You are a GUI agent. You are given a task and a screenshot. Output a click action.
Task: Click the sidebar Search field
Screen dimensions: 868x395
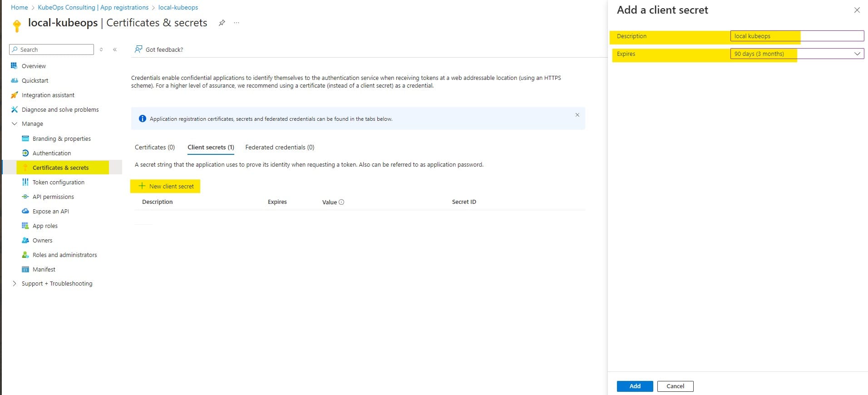(52, 49)
